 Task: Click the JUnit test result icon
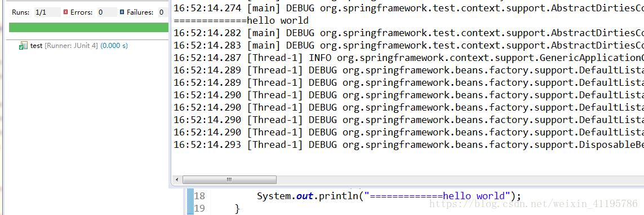point(23,46)
